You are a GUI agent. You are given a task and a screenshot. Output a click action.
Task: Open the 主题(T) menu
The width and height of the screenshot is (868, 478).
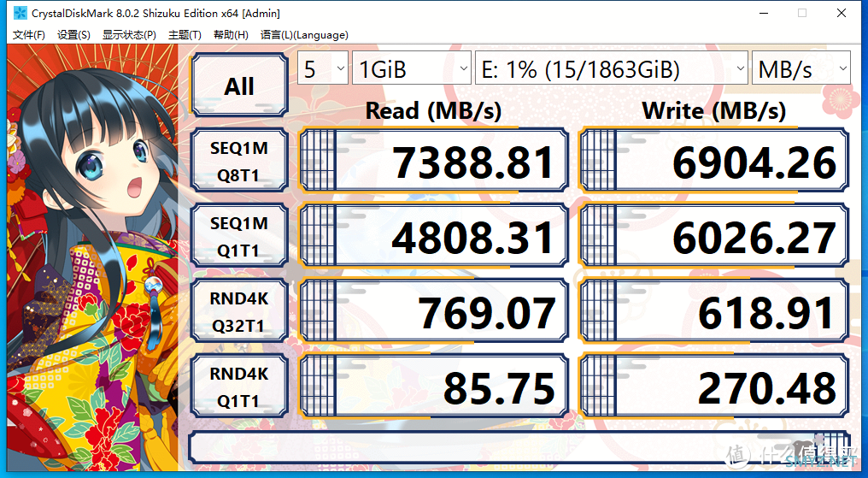point(185,35)
